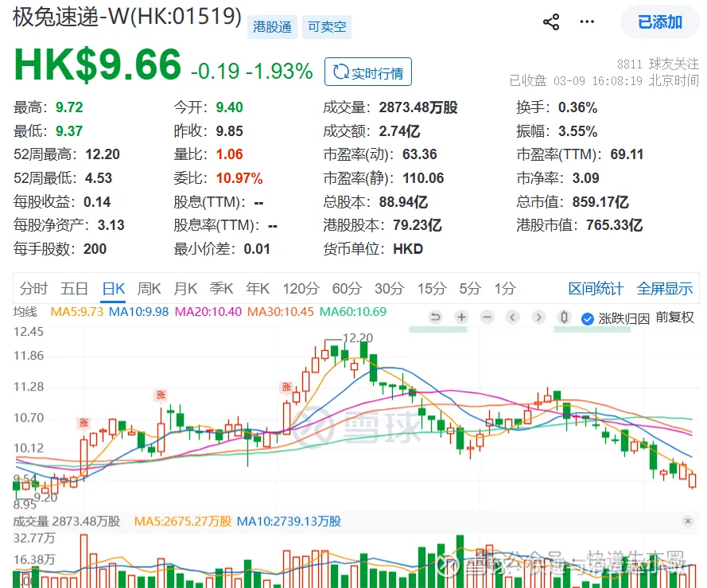Click the 52周最高 value 12.20
707x588 pixels.
(103, 154)
